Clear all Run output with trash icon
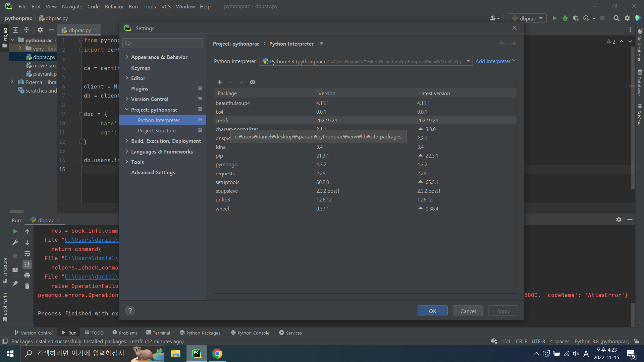The width and height of the screenshot is (644, 362). tap(27, 286)
